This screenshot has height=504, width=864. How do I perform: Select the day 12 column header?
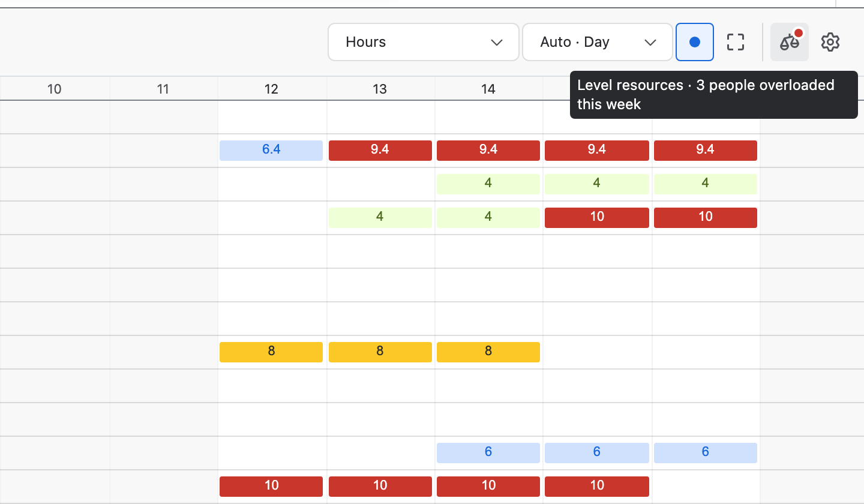272,89
